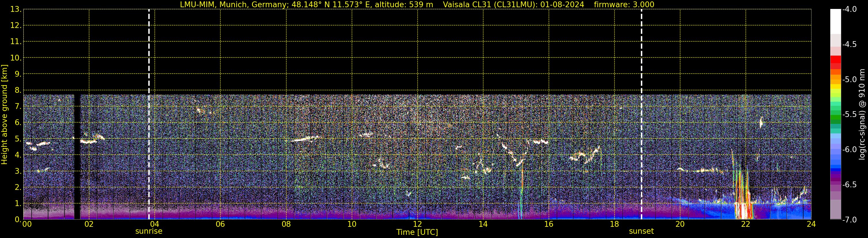868x238 pixels.
Task: Click the 13 km height axis tick label
Action: tap(15, 10)
